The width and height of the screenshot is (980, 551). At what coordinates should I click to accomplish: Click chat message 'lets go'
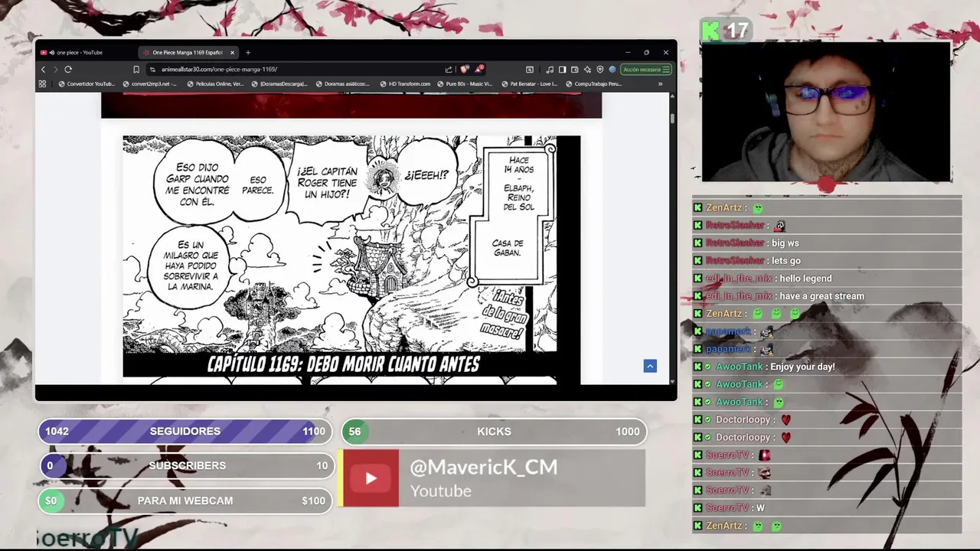click(x=786, y=261)
